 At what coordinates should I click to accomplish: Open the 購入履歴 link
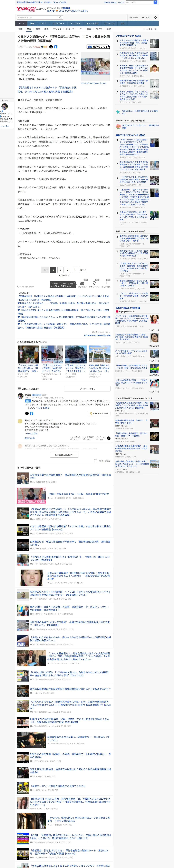tap(146, 18)
